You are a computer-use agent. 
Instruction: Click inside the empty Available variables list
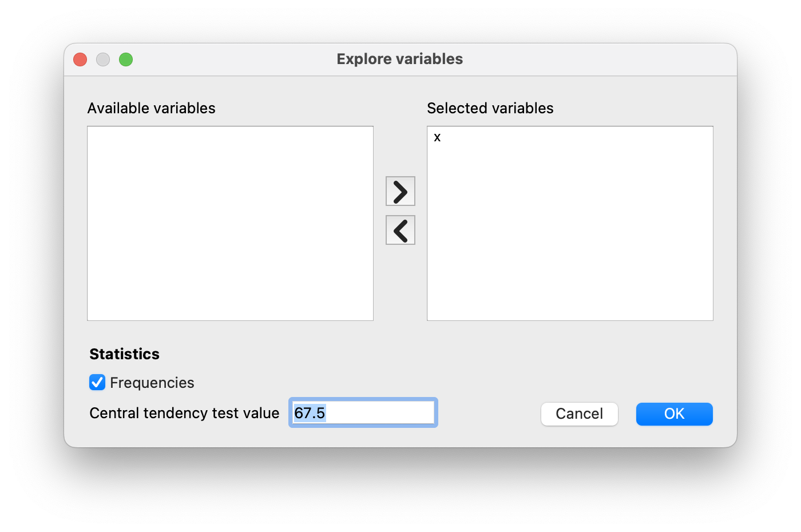(x=230, y=223)
